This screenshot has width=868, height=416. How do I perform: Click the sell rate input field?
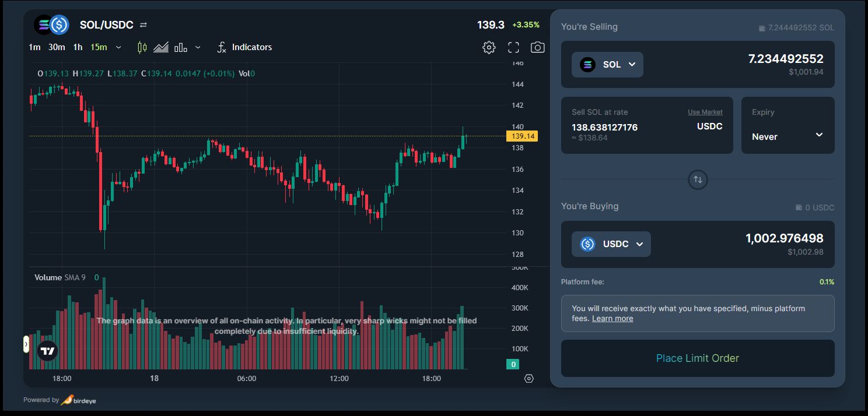(604, 127)
